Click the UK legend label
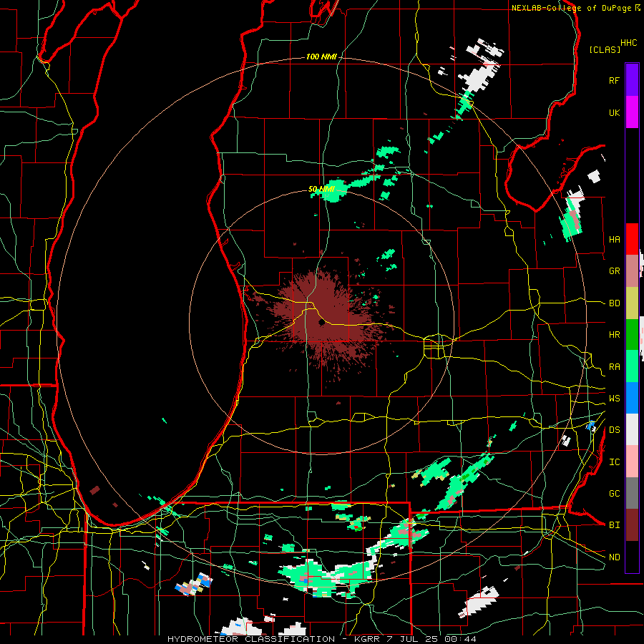The height and width of the screenshot is (644, 644). pyautogui.click(x=615, y=112)
